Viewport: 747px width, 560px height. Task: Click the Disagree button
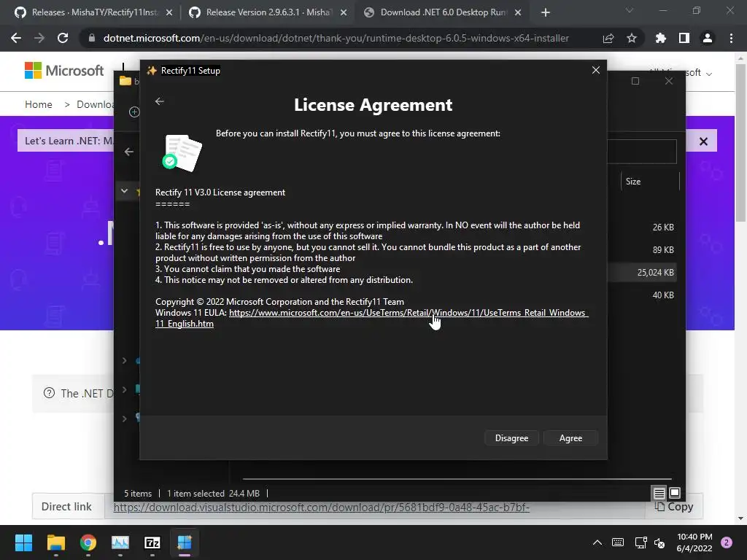point(511,438)
